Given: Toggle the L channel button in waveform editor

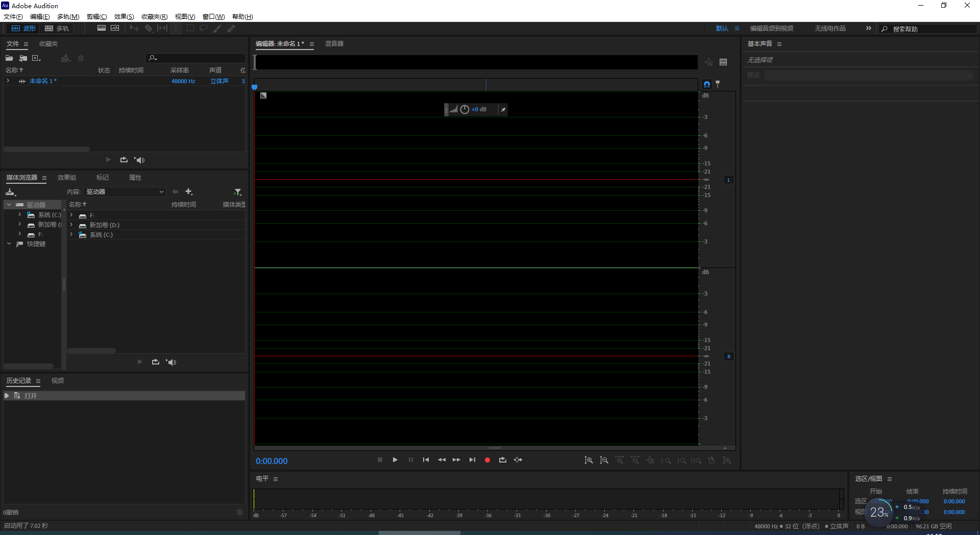Looking at the screenshot, I should (729, 180).
